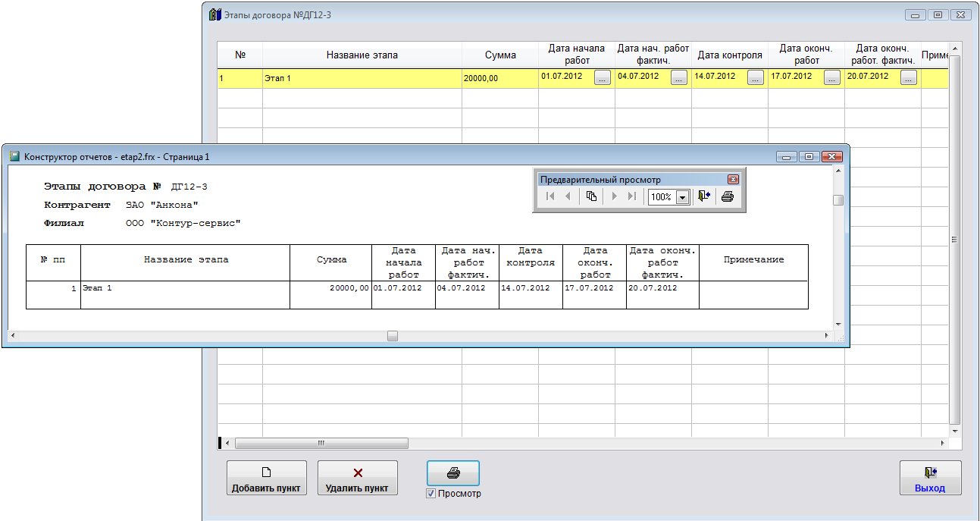Click the grid's horizontal scrollbar thumb
This screenshot has width=980, height=521.
[x=321, y=443]
